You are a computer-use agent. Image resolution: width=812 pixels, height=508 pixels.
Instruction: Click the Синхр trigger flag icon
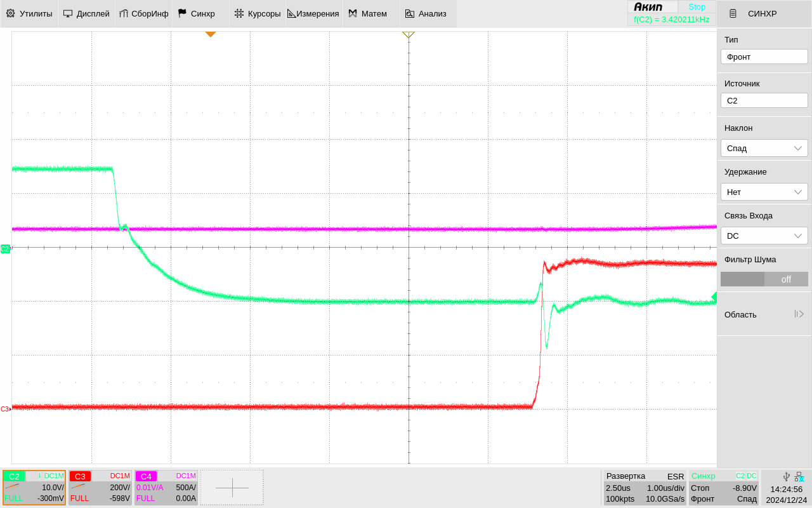[182, 13]
